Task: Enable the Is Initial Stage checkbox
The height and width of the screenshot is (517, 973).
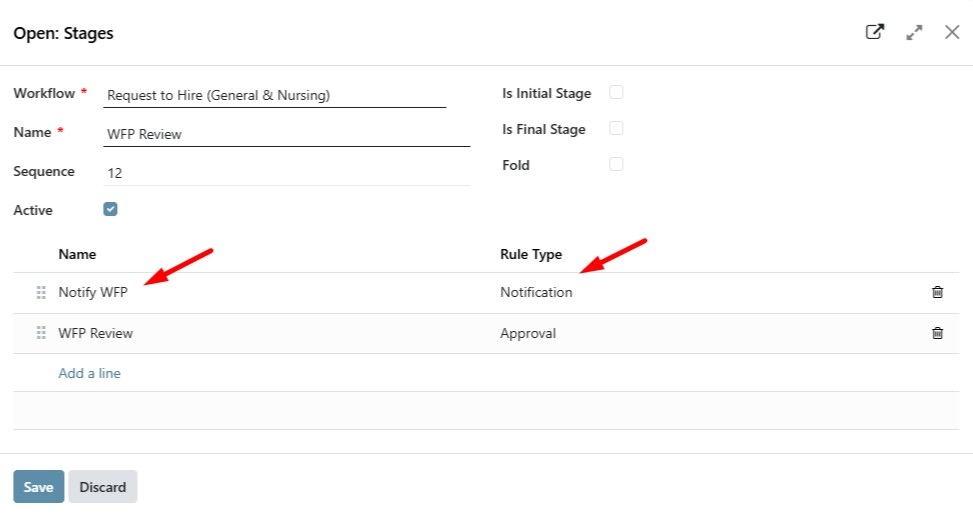Action: pos(616,92)
